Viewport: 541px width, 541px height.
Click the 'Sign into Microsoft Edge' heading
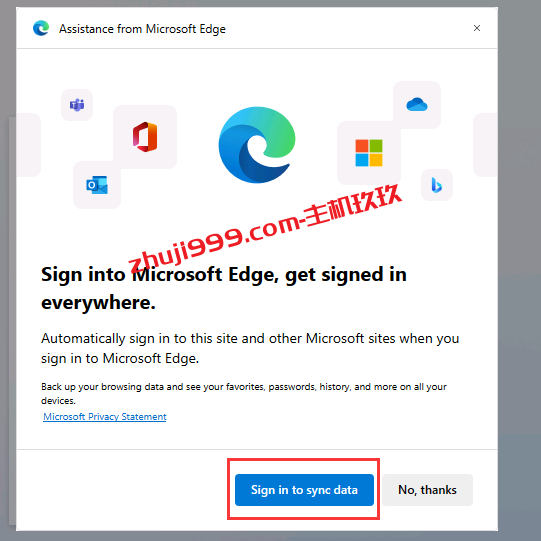[x=224, y=288]
